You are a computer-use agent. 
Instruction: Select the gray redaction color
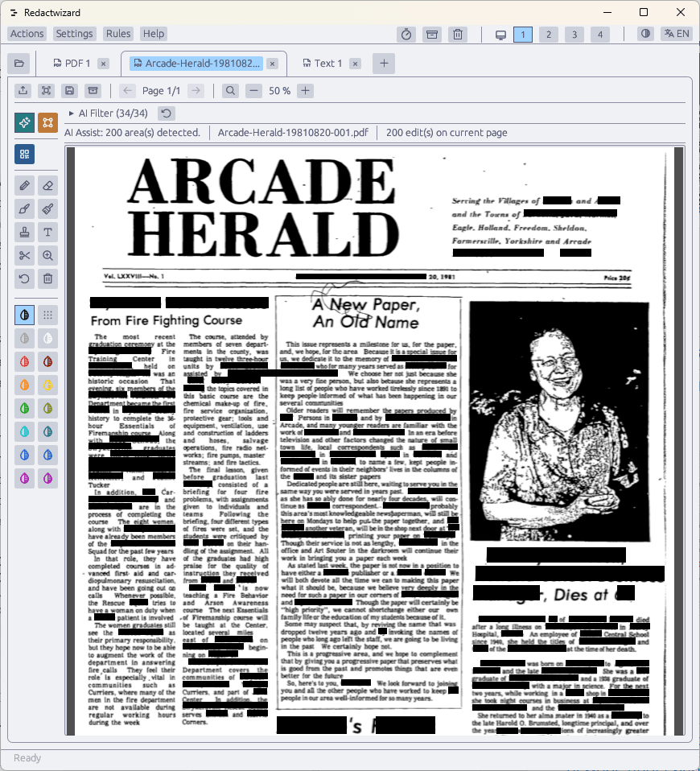24,338
